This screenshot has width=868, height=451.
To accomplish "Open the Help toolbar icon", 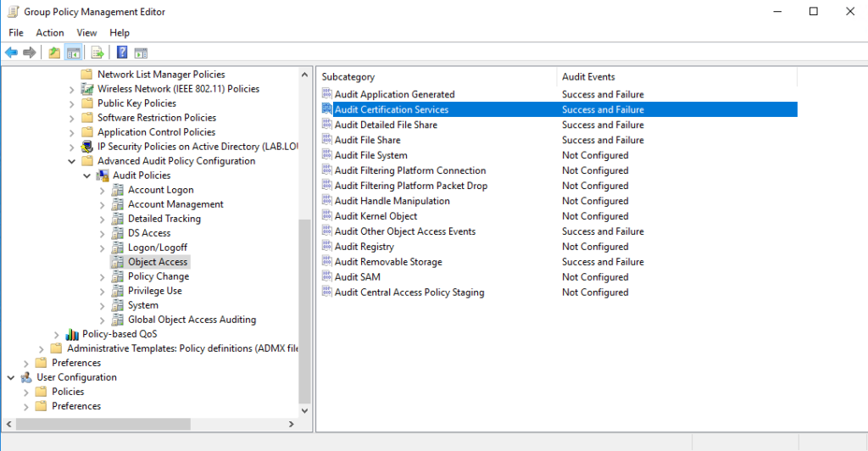I will point(122,53).
